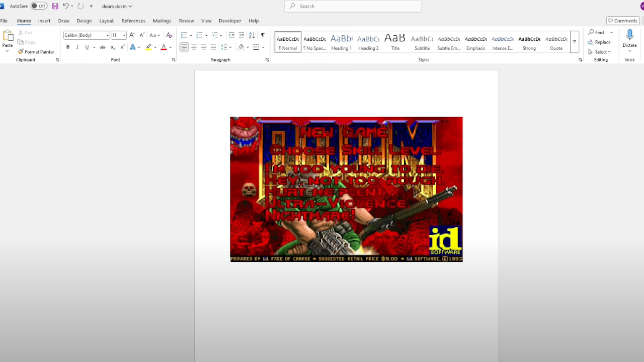Apply the Strong style
Image resolution: width=644 pixels, height=362 pixels.
pyautogui.click(x=529, y=42)
